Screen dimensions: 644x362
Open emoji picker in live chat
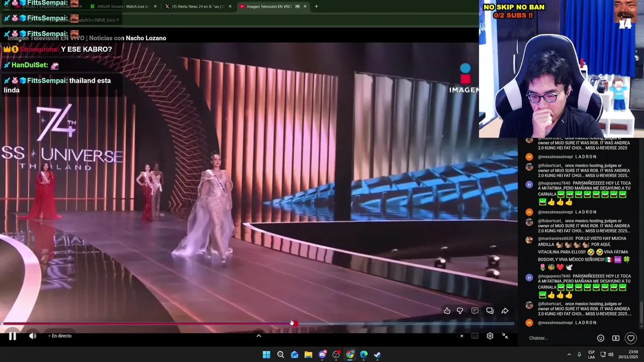click(601, 338)
